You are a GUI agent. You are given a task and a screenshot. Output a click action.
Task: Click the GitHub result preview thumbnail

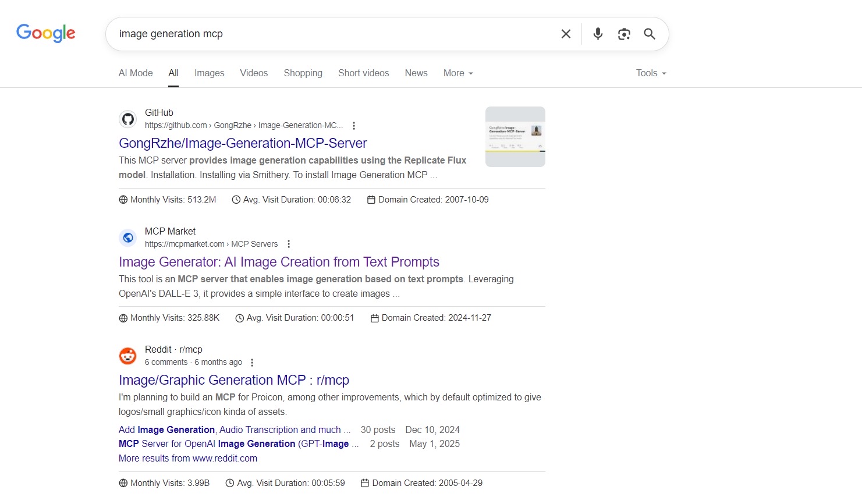click(x=515, y=137)
